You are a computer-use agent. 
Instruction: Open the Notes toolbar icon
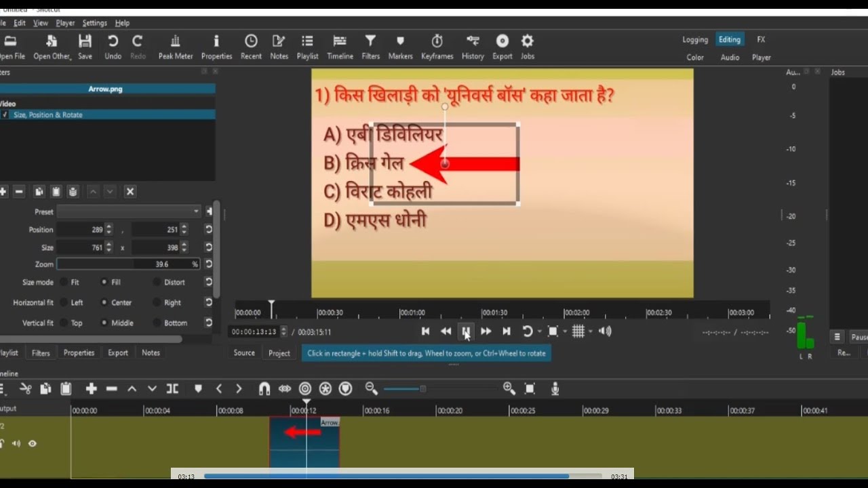[279, 47]
